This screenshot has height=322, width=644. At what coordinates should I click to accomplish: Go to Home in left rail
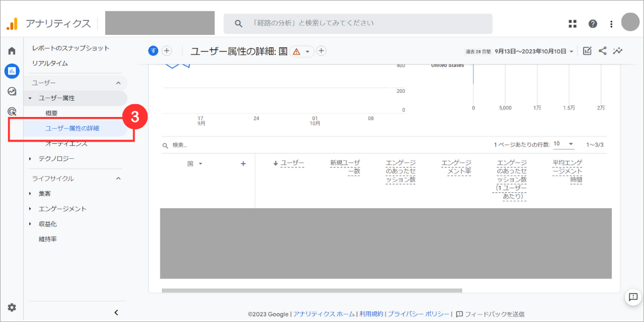[x=12, y=50]
